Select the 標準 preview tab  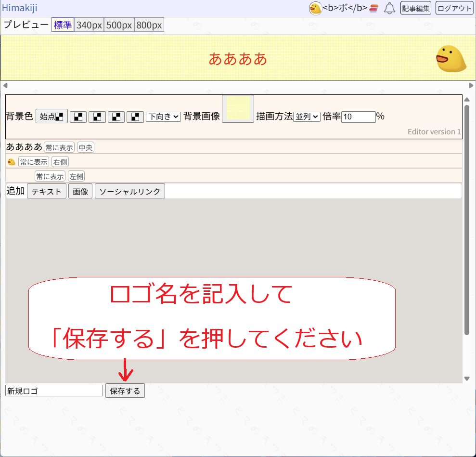click(x=63, y=25)
